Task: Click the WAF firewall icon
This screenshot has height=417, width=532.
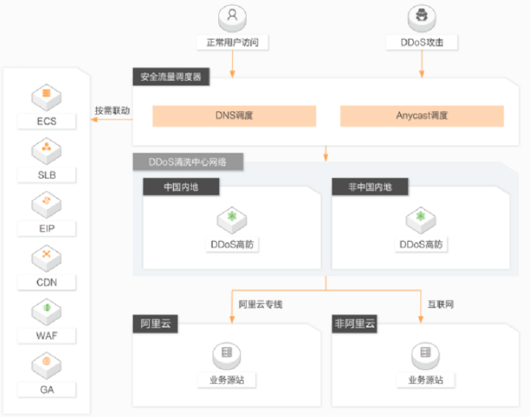Action: point(46,311)
